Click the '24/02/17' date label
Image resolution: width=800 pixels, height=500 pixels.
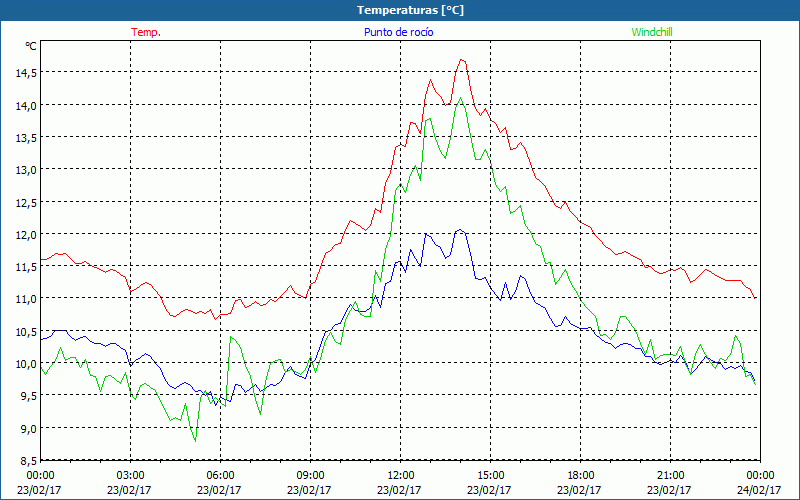tap(759, 490)
